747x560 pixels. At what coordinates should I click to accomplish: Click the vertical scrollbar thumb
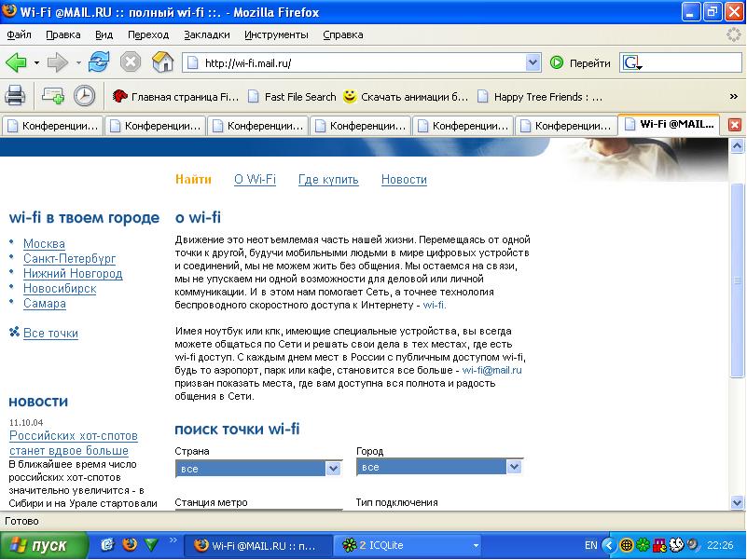coord(737,280)
